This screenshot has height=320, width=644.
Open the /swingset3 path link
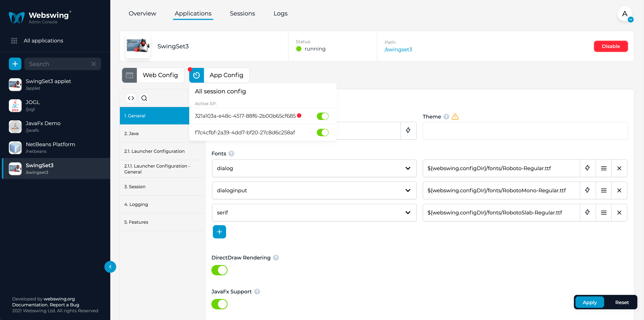click(398, 49)
